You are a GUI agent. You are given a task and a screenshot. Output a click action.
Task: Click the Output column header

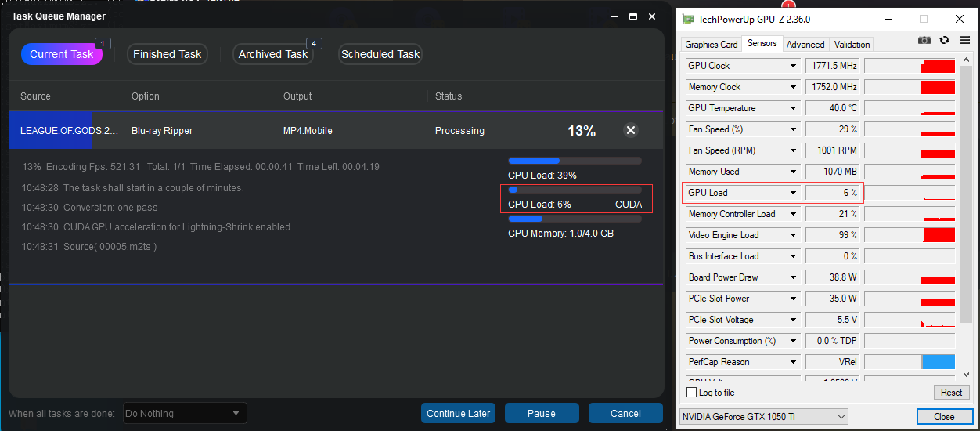tap(297, 96)
